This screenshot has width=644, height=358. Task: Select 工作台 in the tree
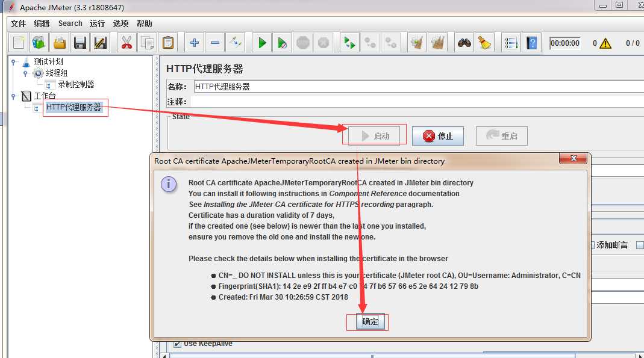(45, 96)
